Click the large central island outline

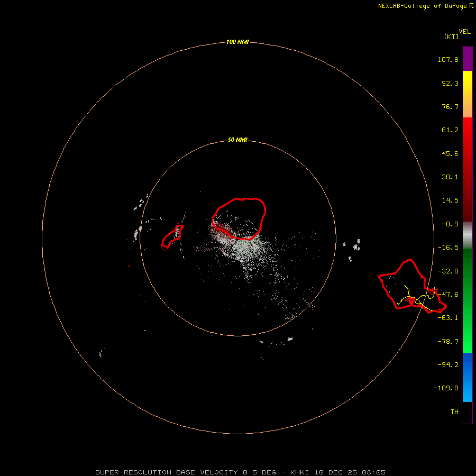pyautogui.click(x=239, y=218)
